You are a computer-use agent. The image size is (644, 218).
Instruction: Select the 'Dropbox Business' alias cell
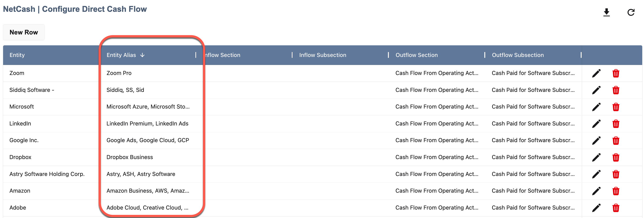pyautogui.click(x=148, y=157)
